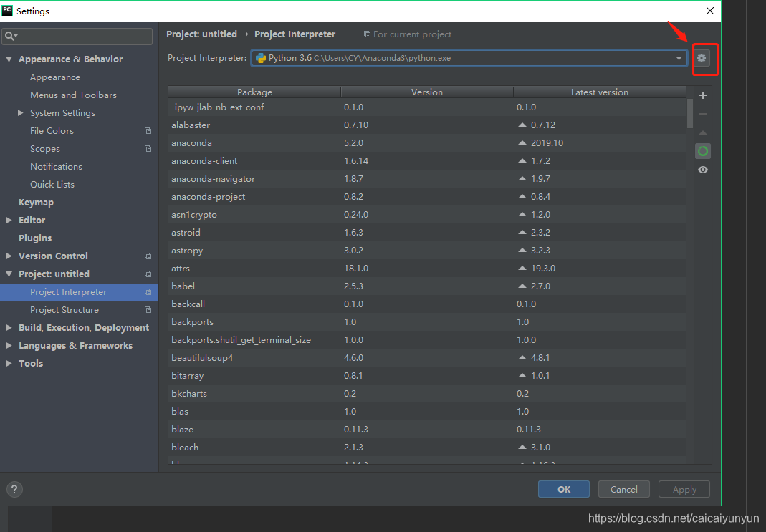Viewport: 766px width, 532px height.
Task: Click the green Conda environment toggle icon
Action: point(702,151)
